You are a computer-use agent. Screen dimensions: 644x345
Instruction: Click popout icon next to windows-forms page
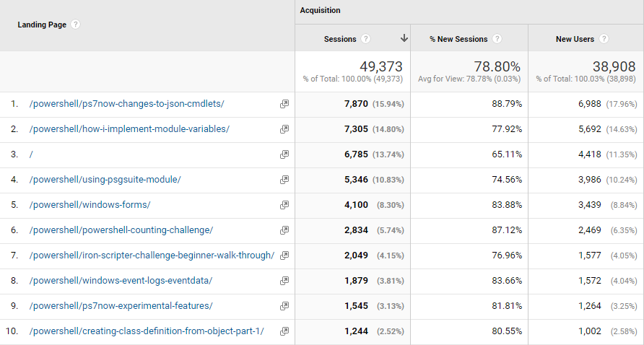tap(284, 205)
